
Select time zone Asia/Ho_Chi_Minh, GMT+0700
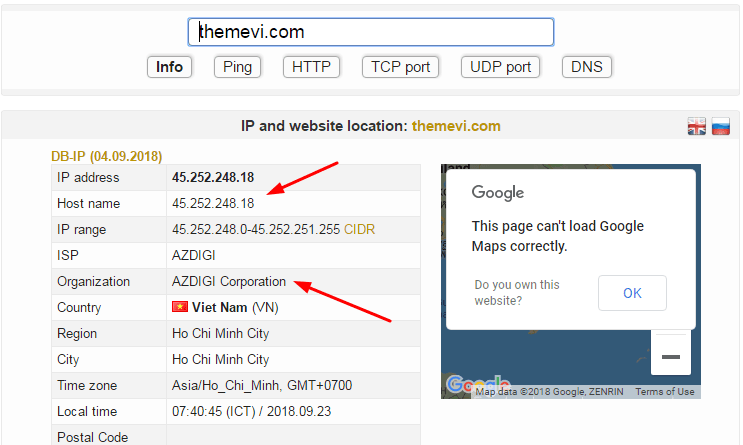coord(262,385)
